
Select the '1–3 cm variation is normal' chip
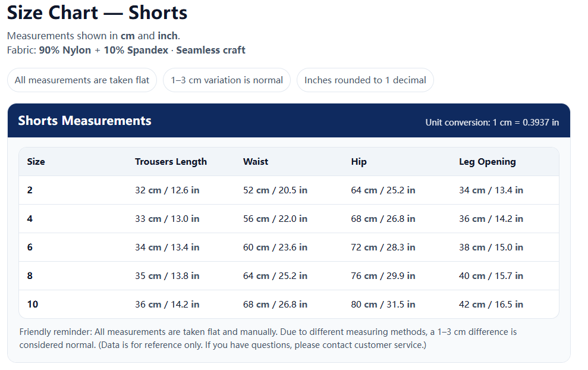pos(227,80)
